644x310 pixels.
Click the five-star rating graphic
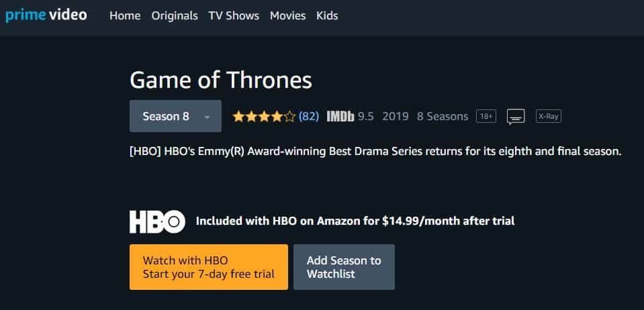(x=264, y=117)
